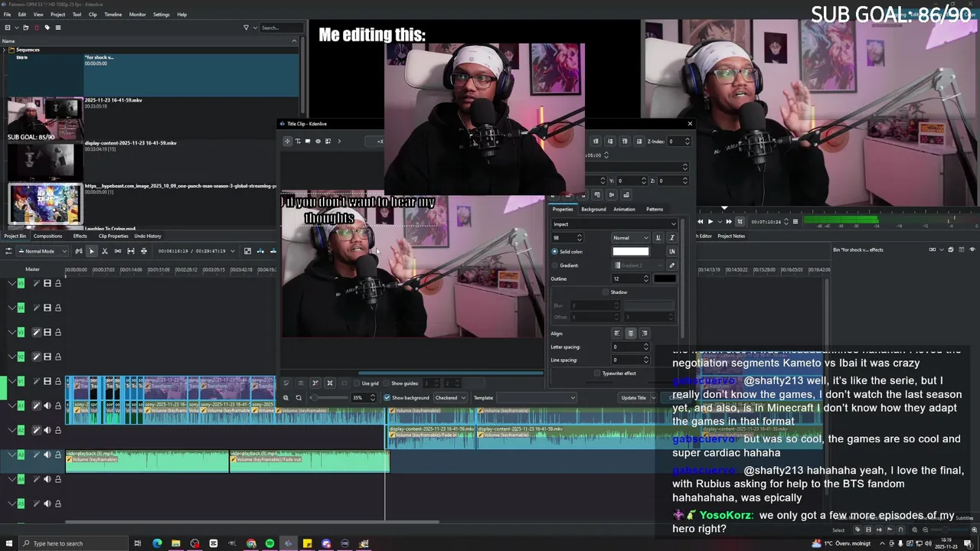
Task: Collapse the first video track chevron
Action: [11, 283]
